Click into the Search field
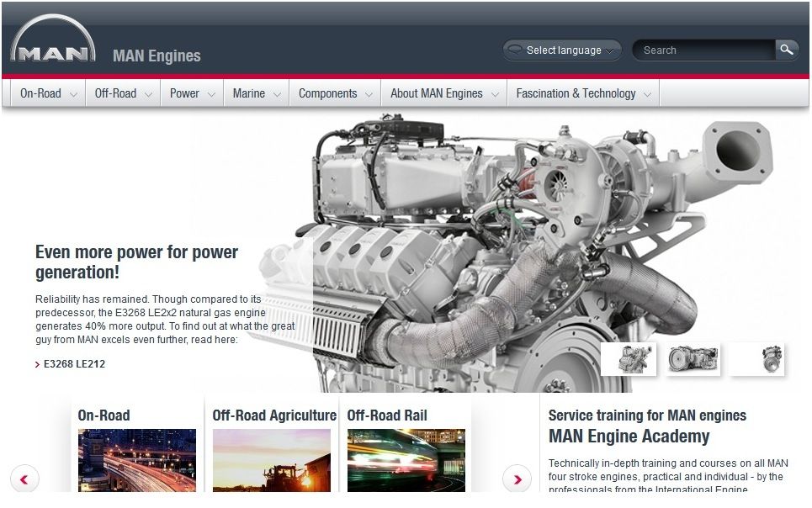 tap(703, 50)
